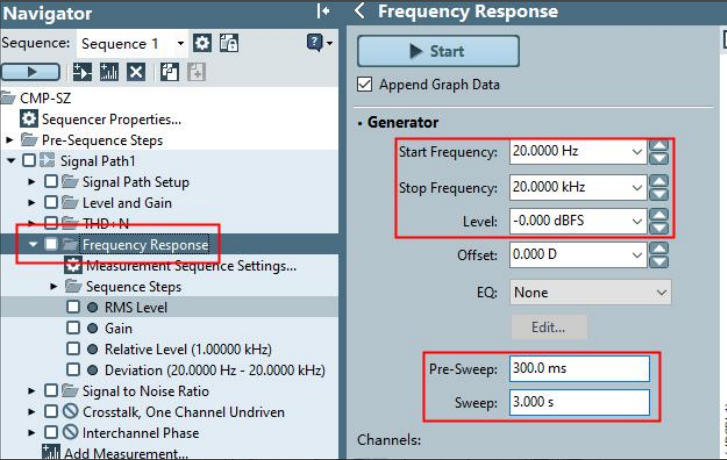Click Add Measurement in the navigator
The image size is (727, 460).
[x=126, y=453]
